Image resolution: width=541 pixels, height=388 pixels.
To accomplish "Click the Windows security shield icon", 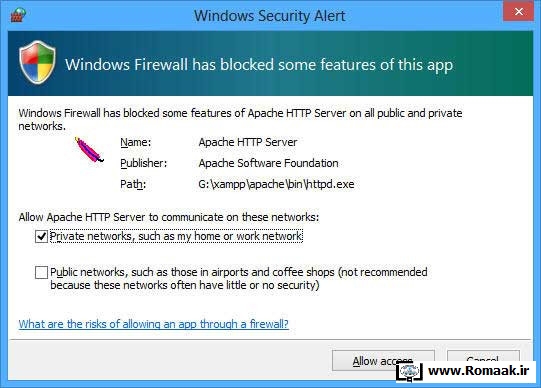I will pyautogui.click(x=37, y=62).
